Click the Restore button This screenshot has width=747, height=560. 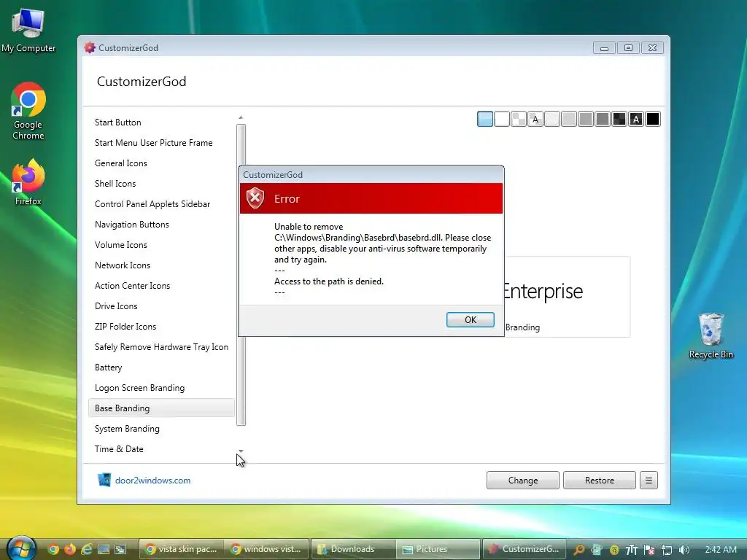point(600,480)
